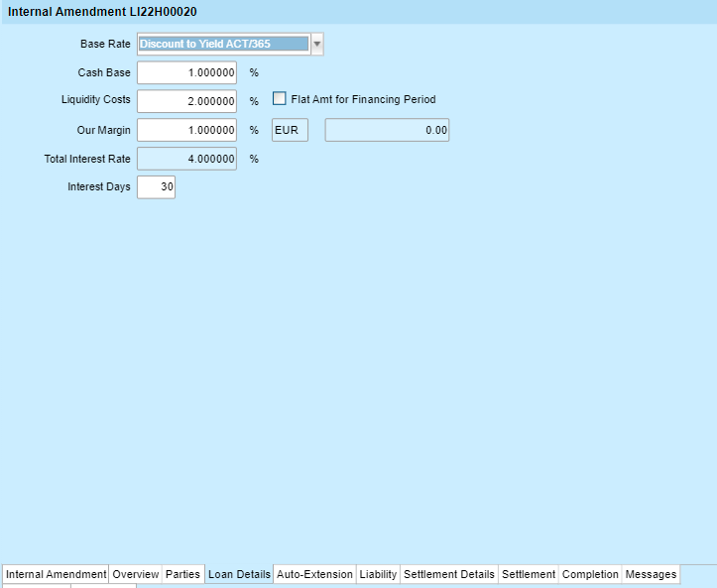Click the Flat Amt for Financing Period label

[364, 99]
